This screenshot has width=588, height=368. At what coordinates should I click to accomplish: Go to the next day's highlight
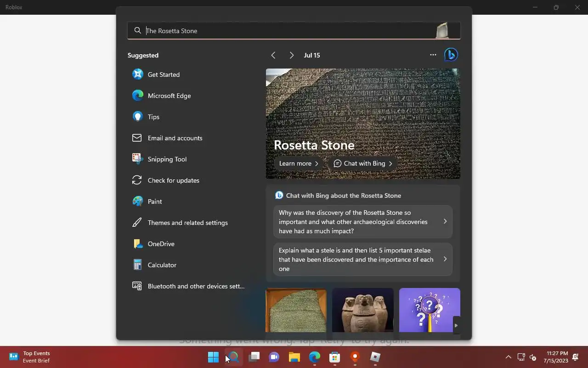pos(292,55)
